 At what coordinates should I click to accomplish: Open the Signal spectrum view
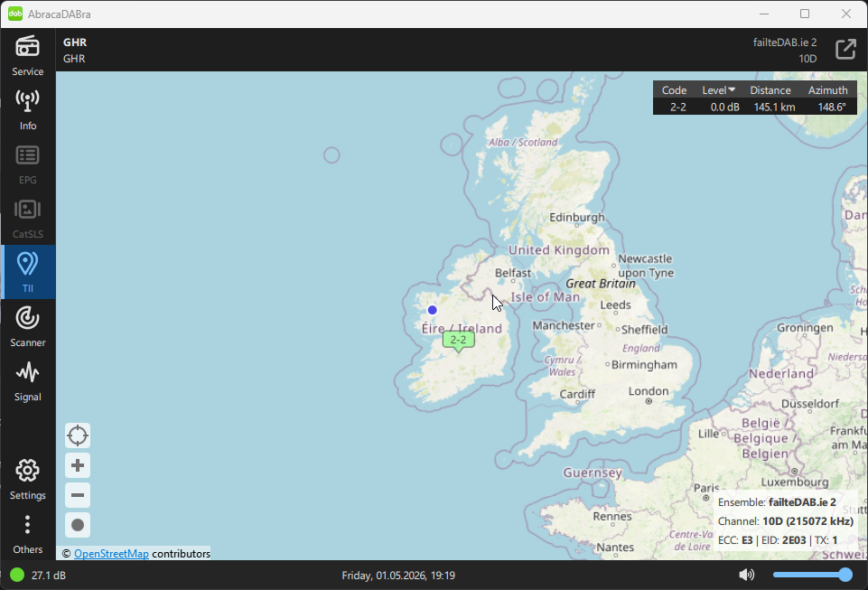[x=28, y=381]
